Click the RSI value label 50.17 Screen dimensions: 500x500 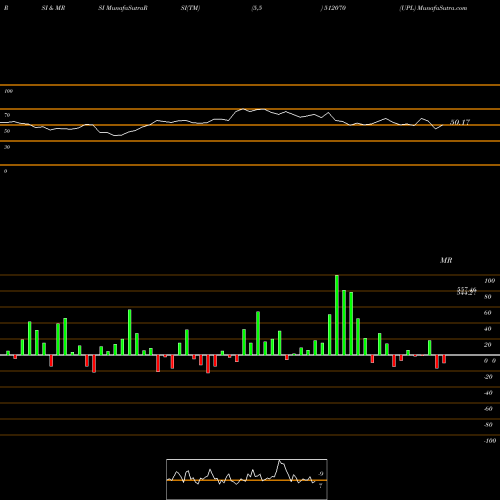[x=460, y=122]
